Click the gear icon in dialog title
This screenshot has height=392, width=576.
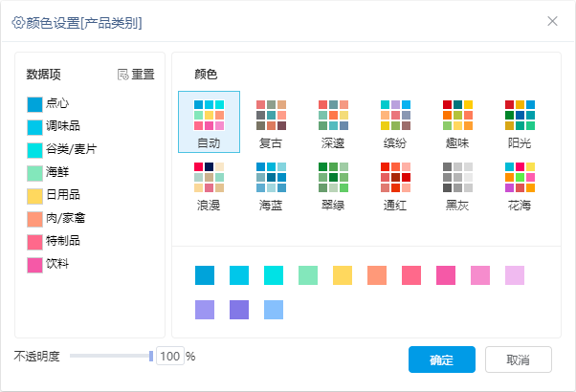pyautogui.click(x=18, y=22)
